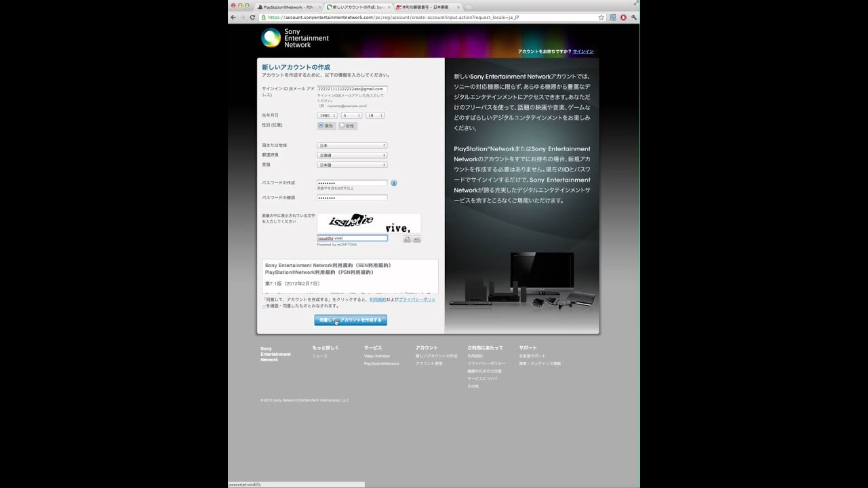Click the サインイン link at top right
868x488 pixels.
[583, 52]
